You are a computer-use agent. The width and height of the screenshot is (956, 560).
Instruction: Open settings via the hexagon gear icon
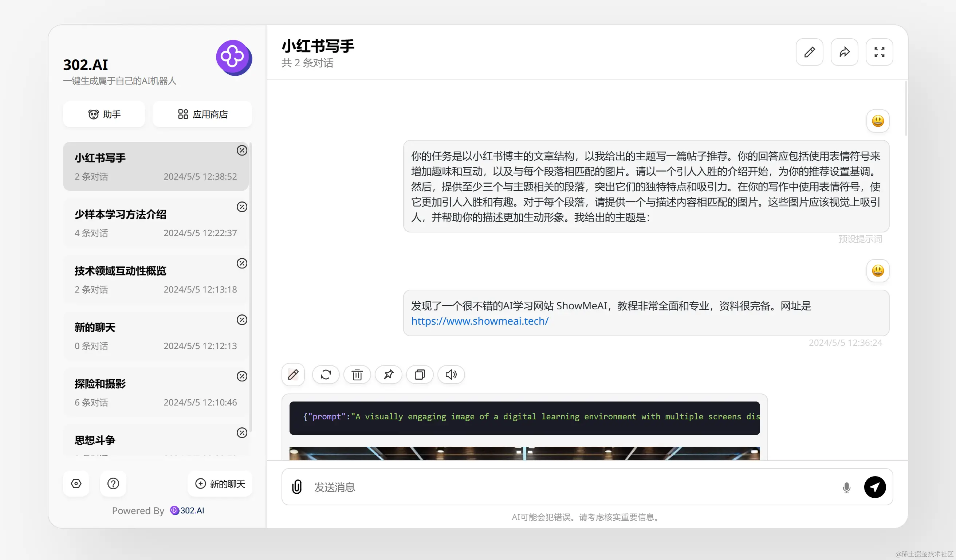tap(76, 483)
